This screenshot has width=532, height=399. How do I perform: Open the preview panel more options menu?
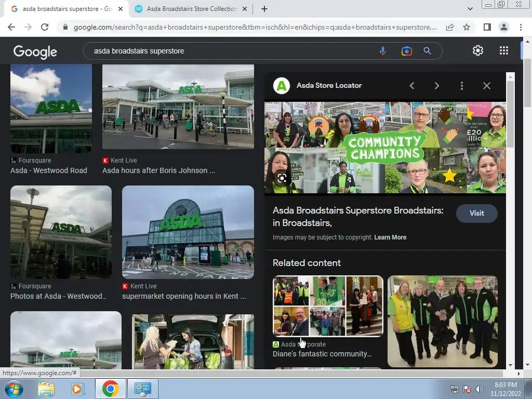(x=462, y=86)
